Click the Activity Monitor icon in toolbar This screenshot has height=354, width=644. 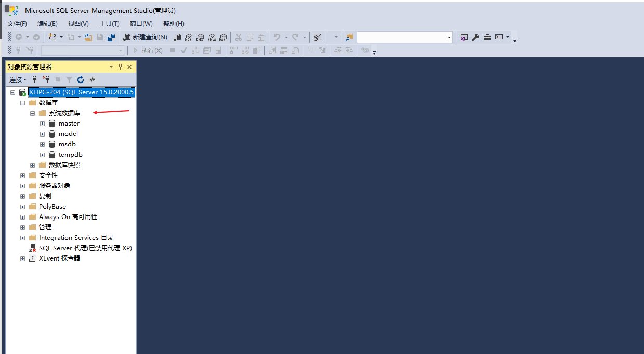(317, 37)
